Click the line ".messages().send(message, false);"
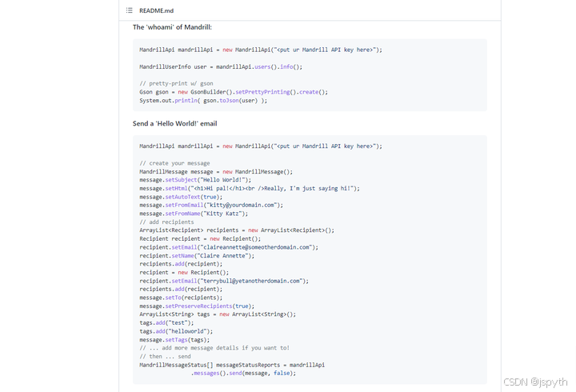576x392 pixels. click(243, 374)
